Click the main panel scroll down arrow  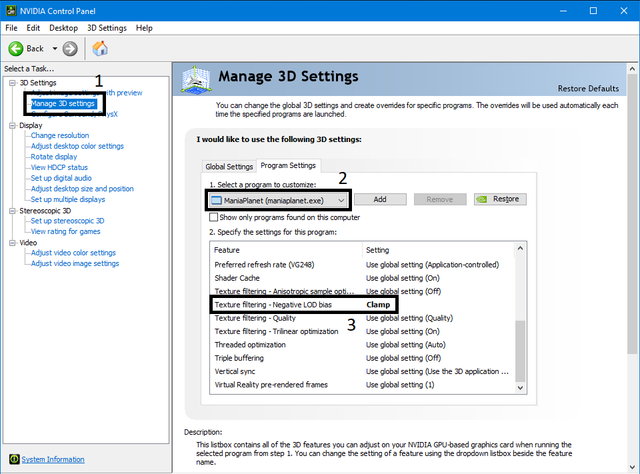tap(632, 467)
